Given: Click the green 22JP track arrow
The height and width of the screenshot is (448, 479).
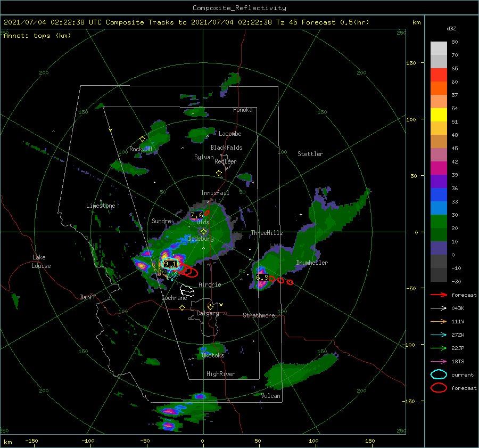Looking at the screenshot, I should [x=439, y=348].
